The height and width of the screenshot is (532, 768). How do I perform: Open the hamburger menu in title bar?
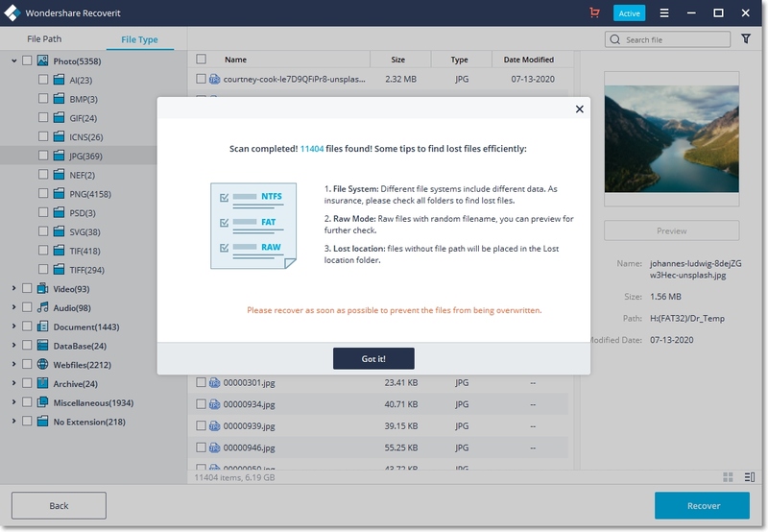point(664,13)
